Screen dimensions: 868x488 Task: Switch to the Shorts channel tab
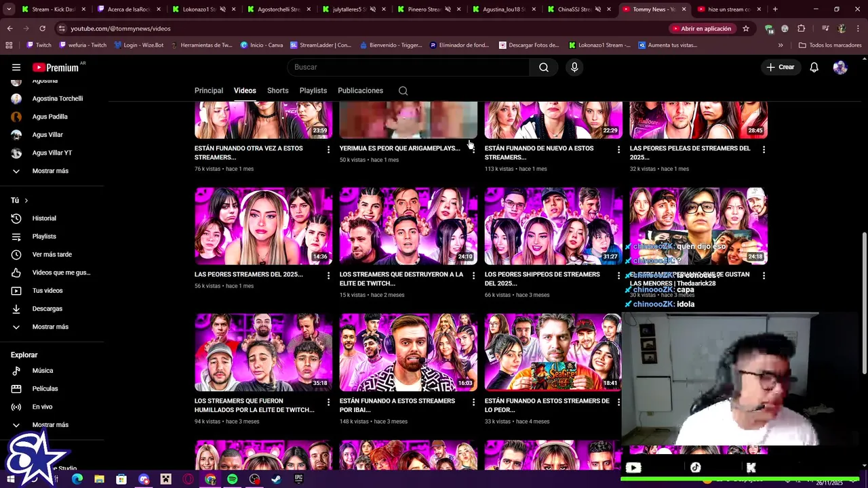[x=277, y=91]
